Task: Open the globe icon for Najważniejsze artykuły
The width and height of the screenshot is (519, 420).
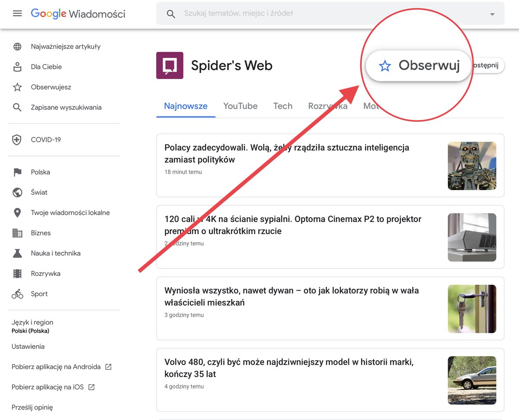Action: 17,47
